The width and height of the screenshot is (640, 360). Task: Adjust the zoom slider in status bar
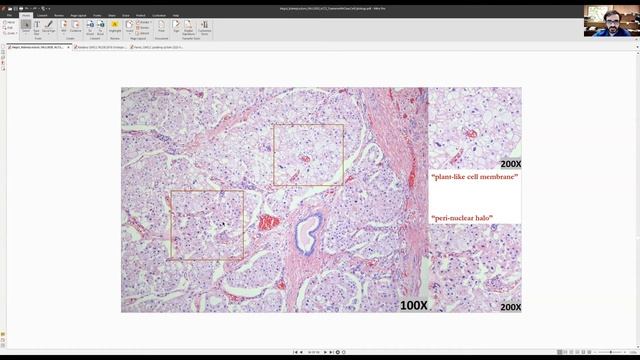pyautogui.click(x=611, y=352)
